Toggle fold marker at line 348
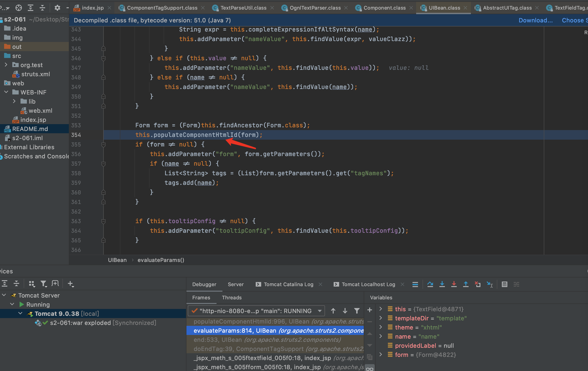Image resolution: width=588 pixels, height=371 pixels. [x=103, y=78]
